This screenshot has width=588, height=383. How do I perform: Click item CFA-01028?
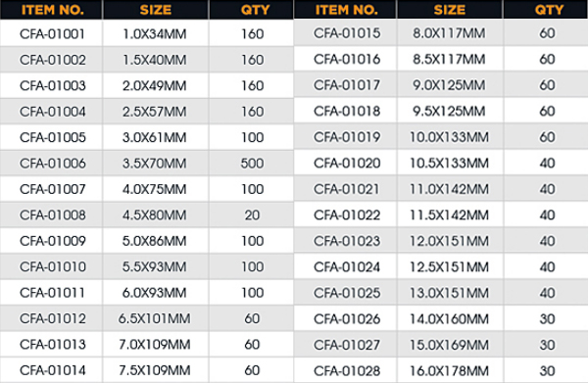click(x=347, y=371)
